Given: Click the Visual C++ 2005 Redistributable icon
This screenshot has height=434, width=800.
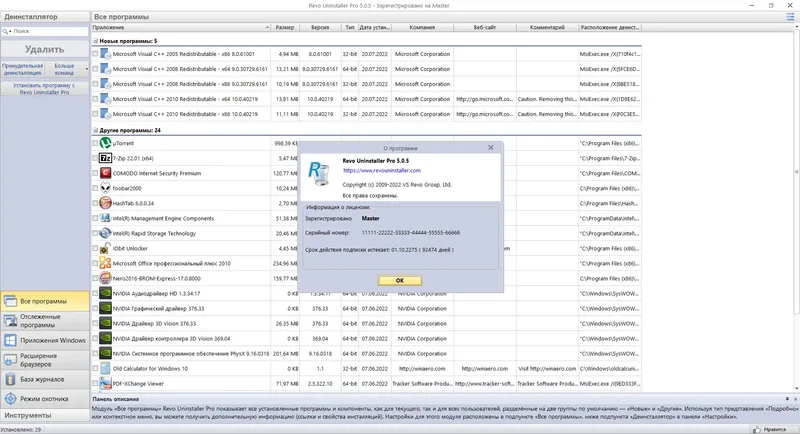Looking at the screenshot, I should coord(105,54).
